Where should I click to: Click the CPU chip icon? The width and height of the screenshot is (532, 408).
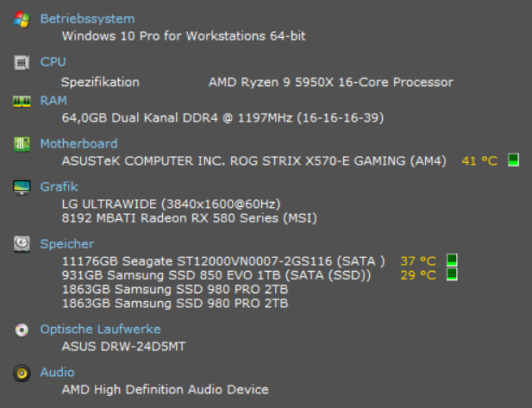tap(22, 62)
